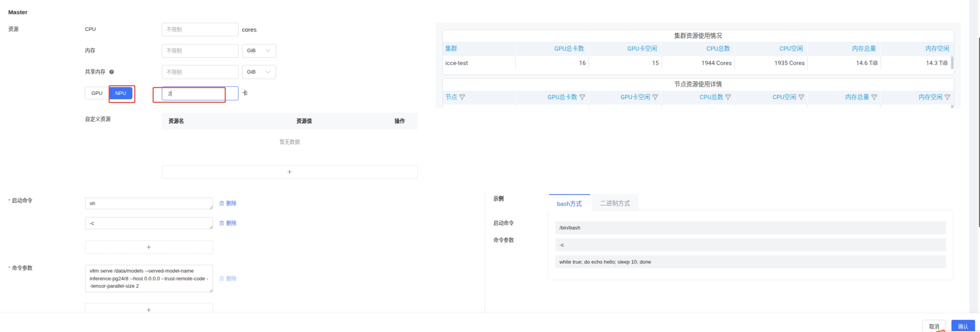This screenshot has width=980, height=332.
Task: Open the shared memory unit GiB dropdown
Action: [259, 72]
